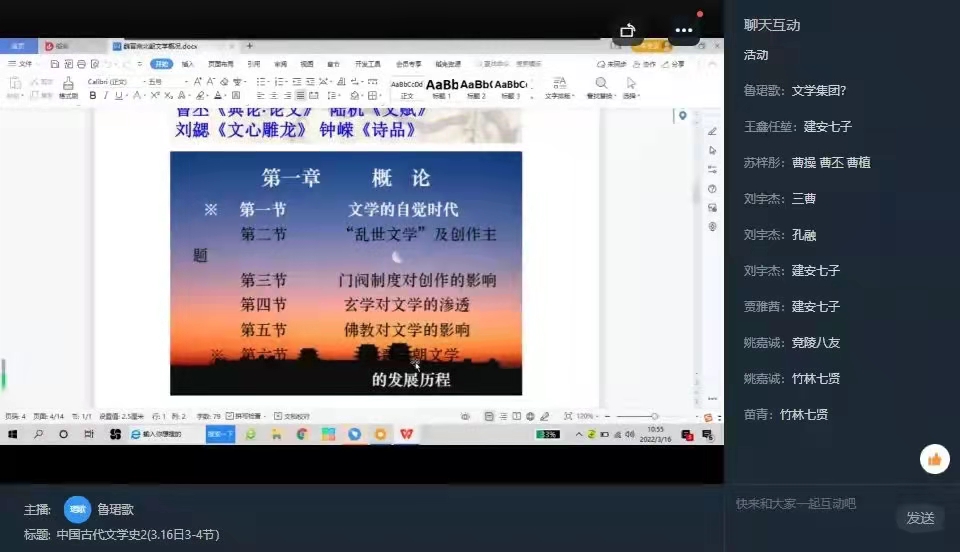Switch to page layout view icon
The image size is (960, 552).
click(489, 416)
